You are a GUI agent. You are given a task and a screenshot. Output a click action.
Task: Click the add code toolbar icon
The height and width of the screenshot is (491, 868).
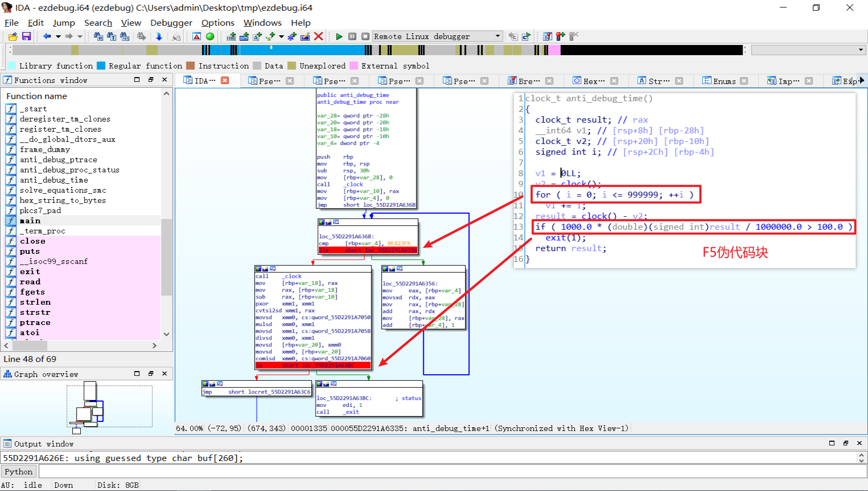231,36
